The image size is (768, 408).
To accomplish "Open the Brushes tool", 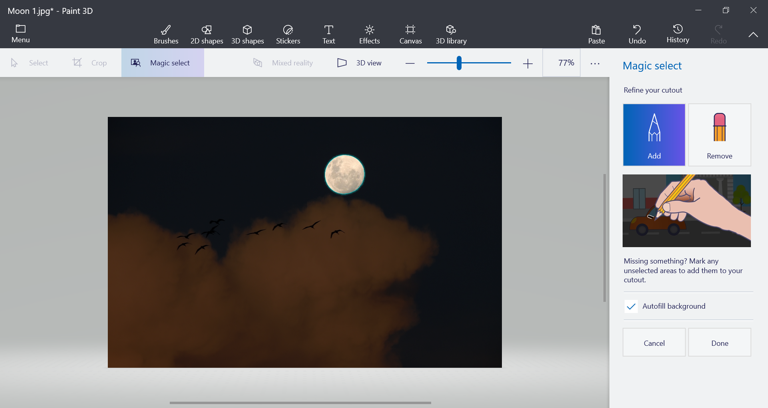I will tap(166, 34).
